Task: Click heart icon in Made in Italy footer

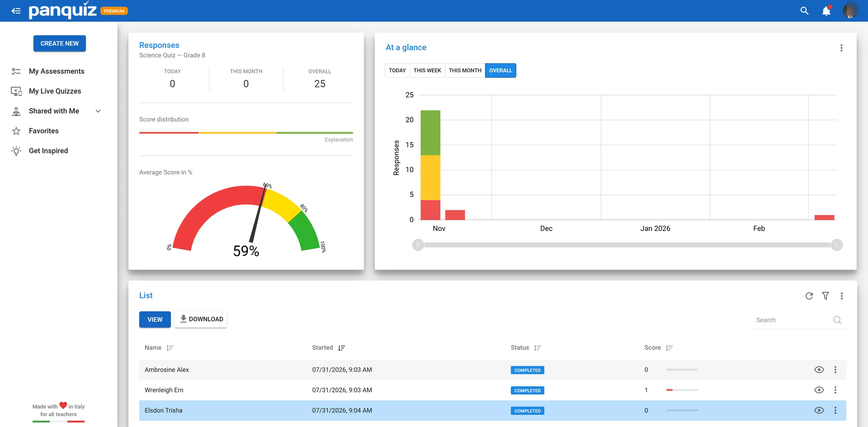Action: point(63,405)
